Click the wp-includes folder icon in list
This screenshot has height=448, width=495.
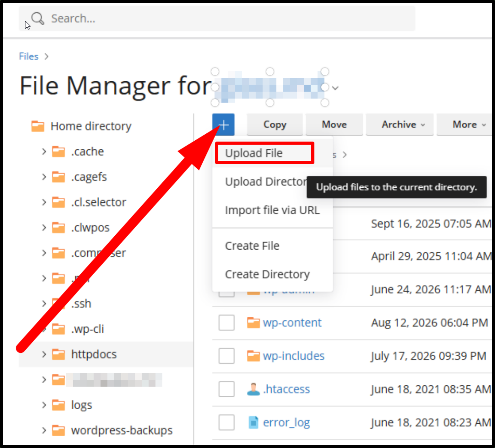253,356
